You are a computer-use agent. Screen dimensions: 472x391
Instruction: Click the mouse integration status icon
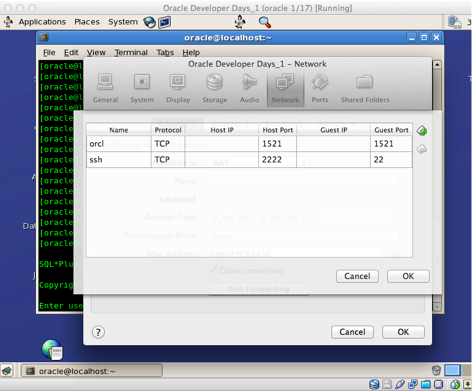tap(455, 384)
